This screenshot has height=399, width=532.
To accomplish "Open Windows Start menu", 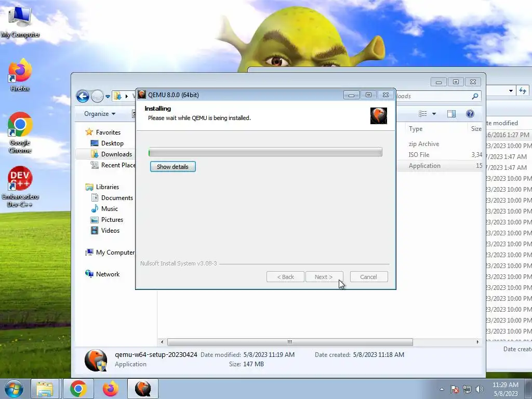I will [14, 389].
